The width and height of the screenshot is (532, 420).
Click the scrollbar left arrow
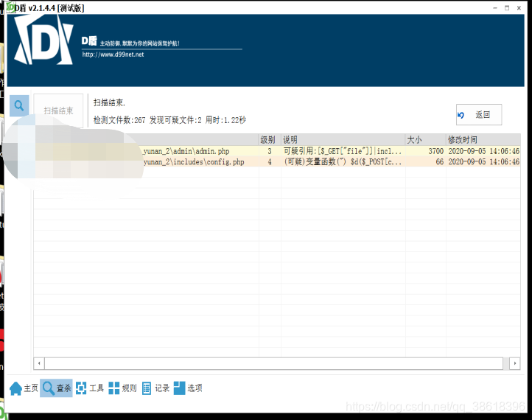tap(39, 363)
